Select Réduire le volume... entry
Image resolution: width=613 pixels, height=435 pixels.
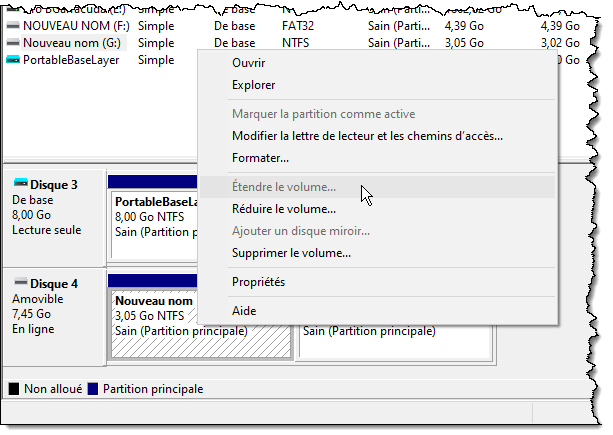tap(283, 209)
